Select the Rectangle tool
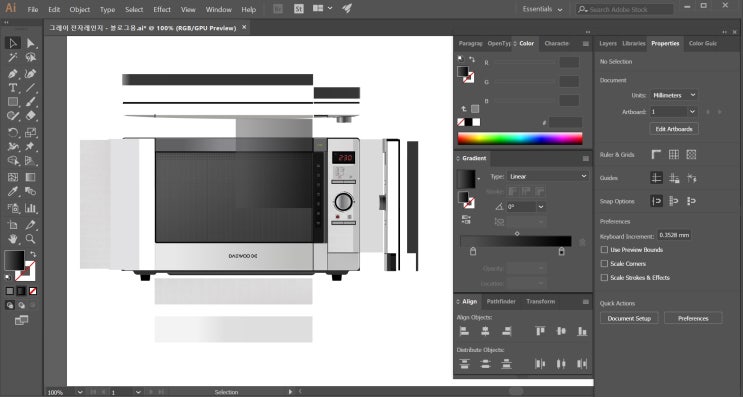 coord(13,102)
